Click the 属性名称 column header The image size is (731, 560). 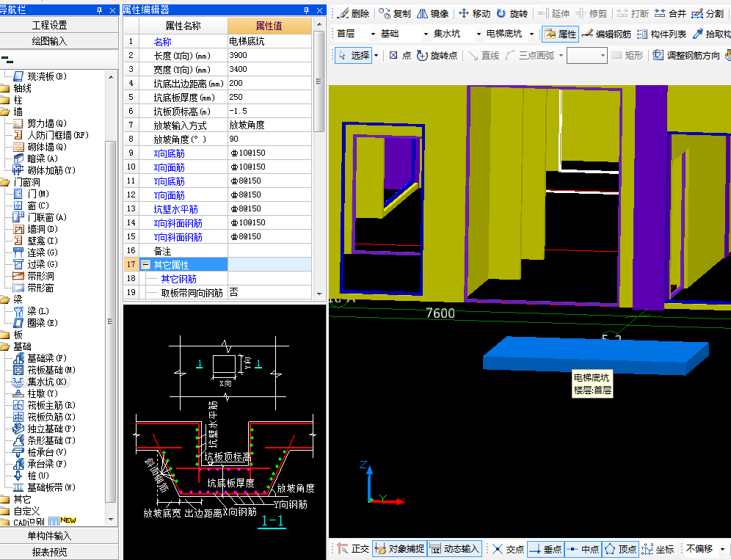[x=183, y=26]
